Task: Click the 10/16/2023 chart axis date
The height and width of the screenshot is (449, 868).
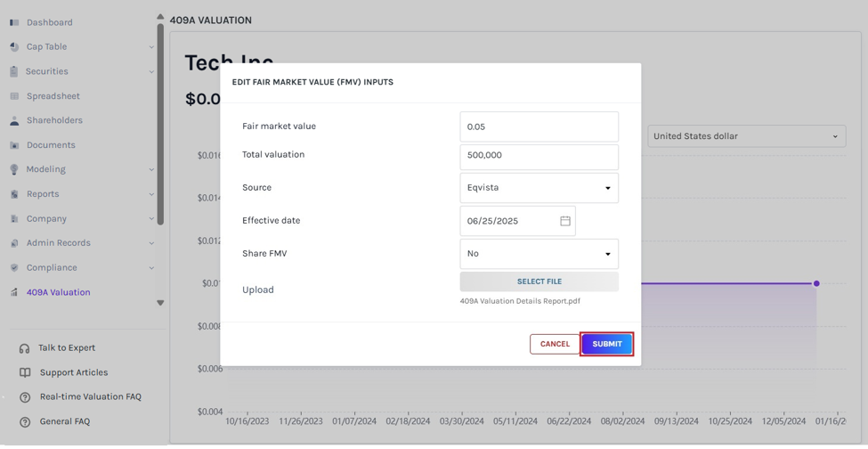Action: click(x=247, y=421)
